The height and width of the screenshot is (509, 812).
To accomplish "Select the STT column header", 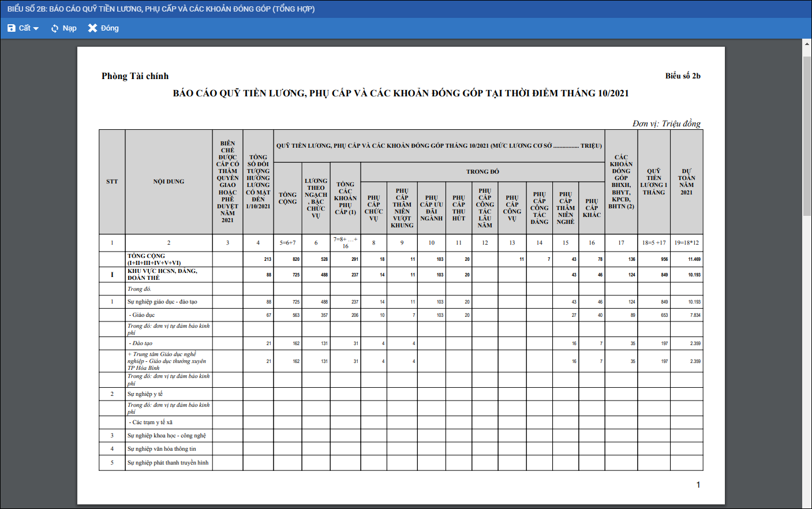I will pyautogui.click(x=112, y=182).
